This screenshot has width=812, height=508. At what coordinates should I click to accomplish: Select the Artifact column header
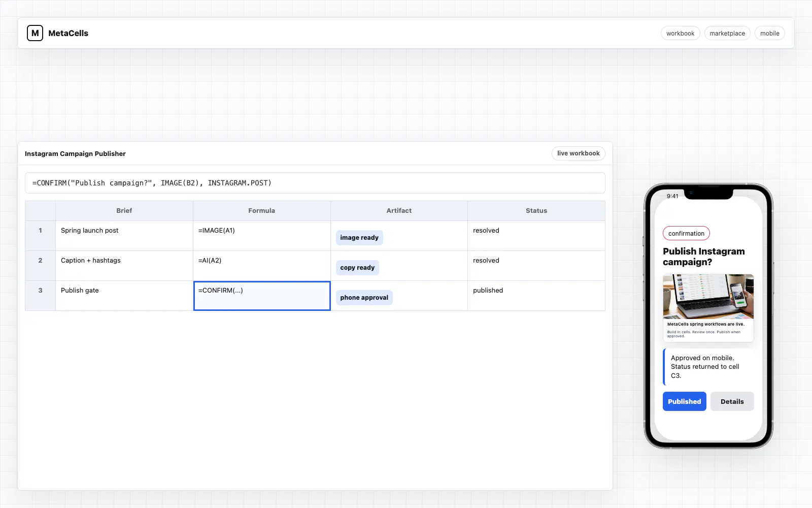[x=399, y=210]
